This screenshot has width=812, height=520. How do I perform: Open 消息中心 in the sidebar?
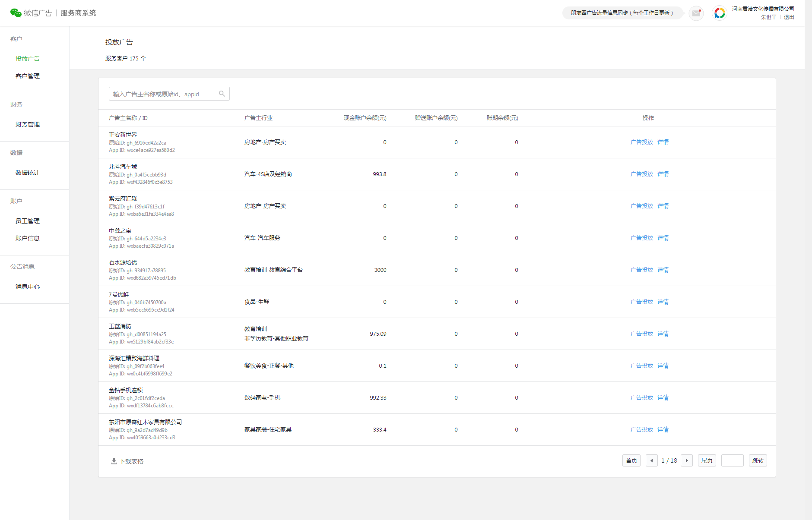(28, 287)
